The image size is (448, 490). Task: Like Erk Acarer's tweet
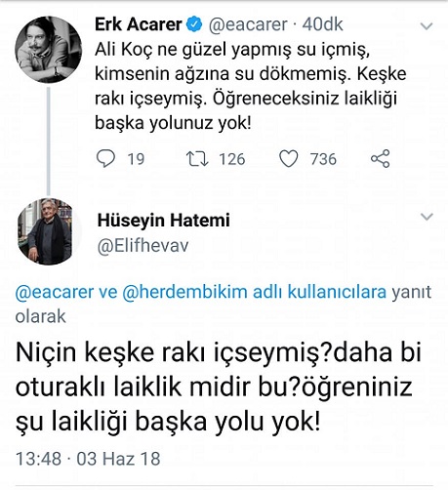tap(289, 159)
